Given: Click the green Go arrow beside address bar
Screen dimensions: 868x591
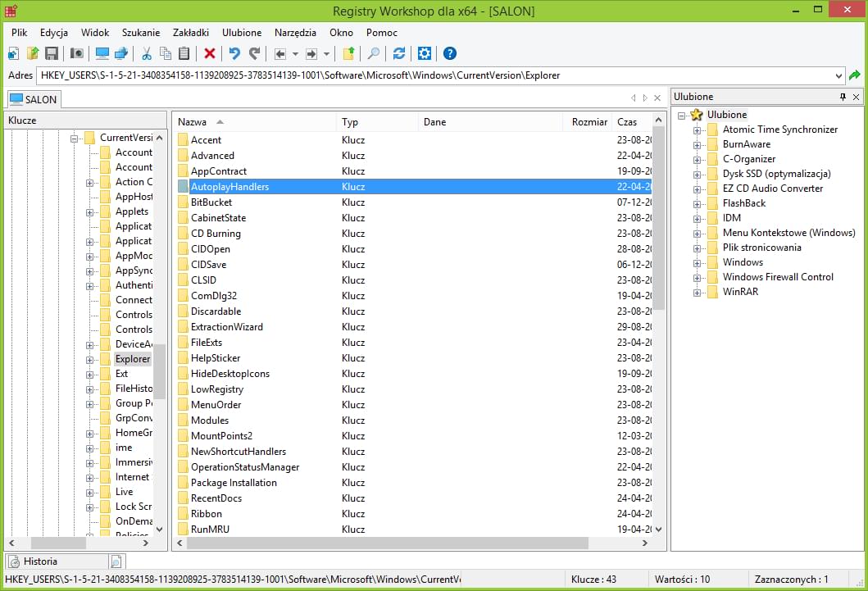Looking at the screenshot, I should tap(855, 75).
